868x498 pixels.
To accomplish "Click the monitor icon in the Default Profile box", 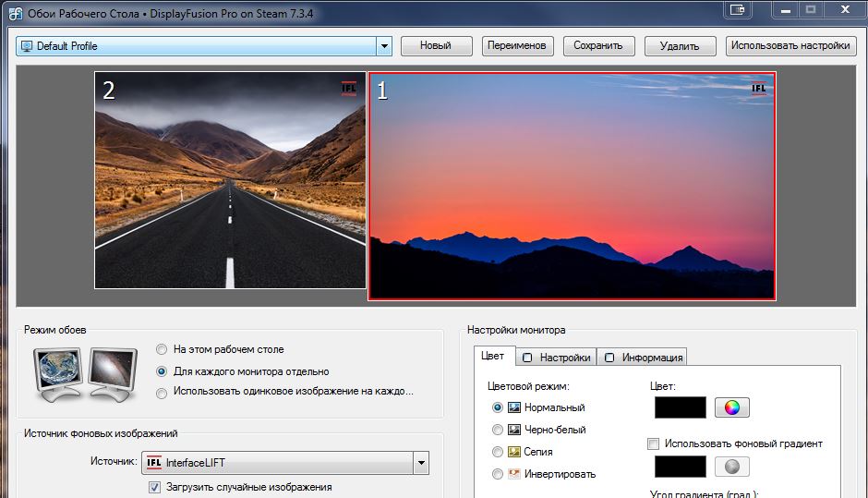I will 27,46.
